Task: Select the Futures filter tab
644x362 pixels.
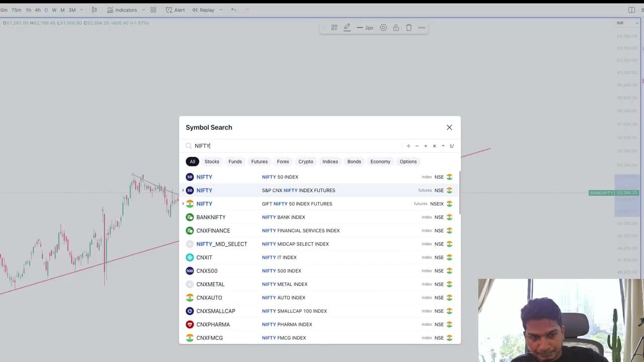Action: pos(259,161)
